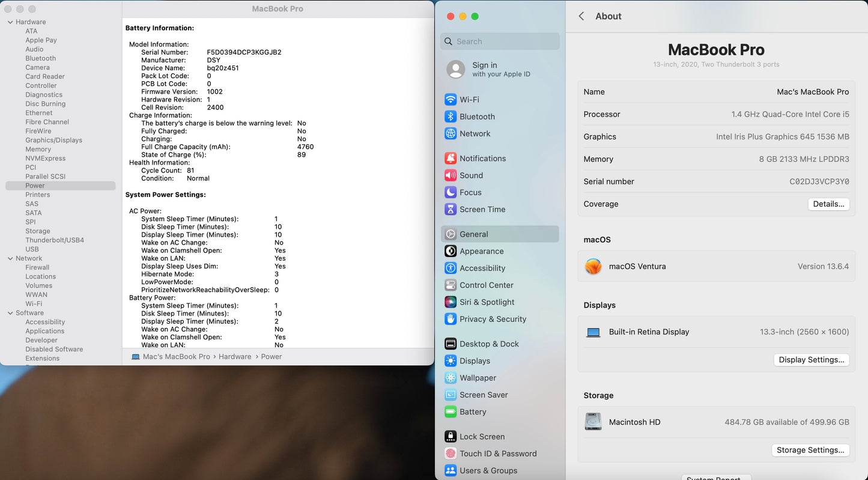Open Screen Time hourglass icon
This screenshot has width=868, height=480.
coord(451,210)
